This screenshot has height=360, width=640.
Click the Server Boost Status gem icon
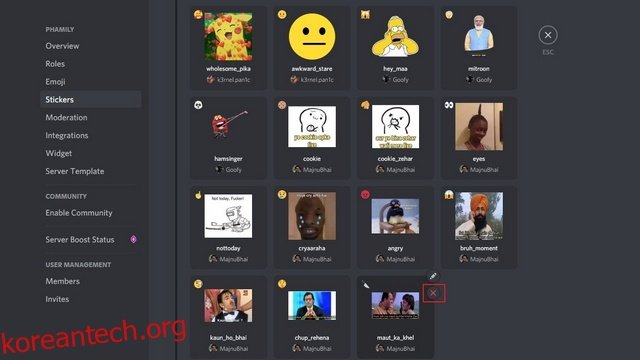[x=133, y=240]
